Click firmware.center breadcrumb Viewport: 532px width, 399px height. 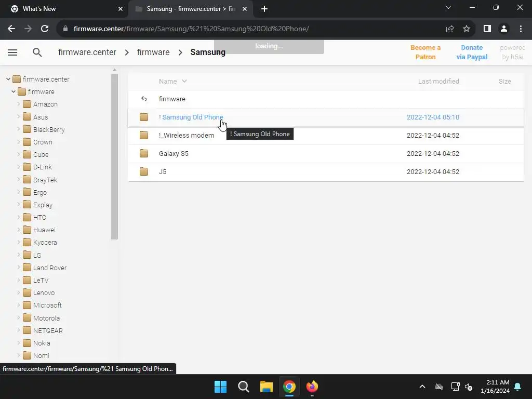[87, 52]
